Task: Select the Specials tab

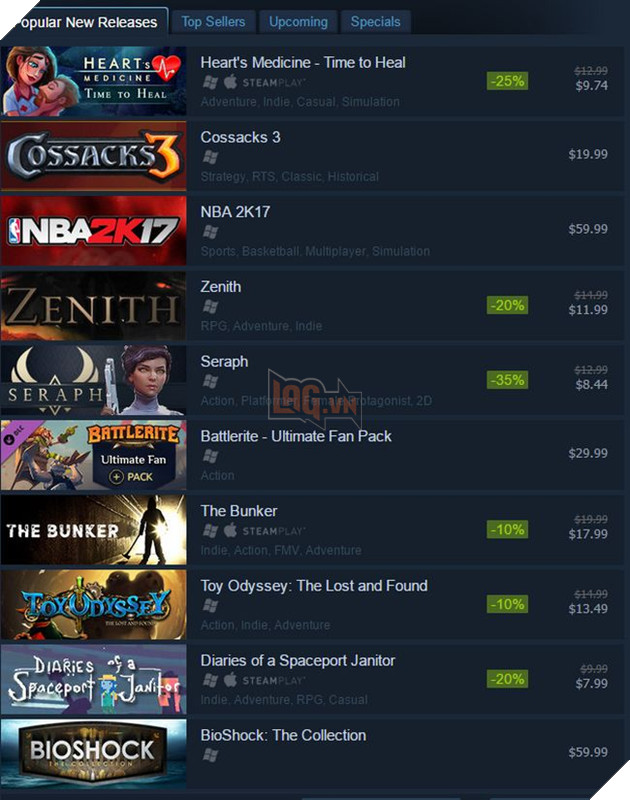Action: (375, 22)
